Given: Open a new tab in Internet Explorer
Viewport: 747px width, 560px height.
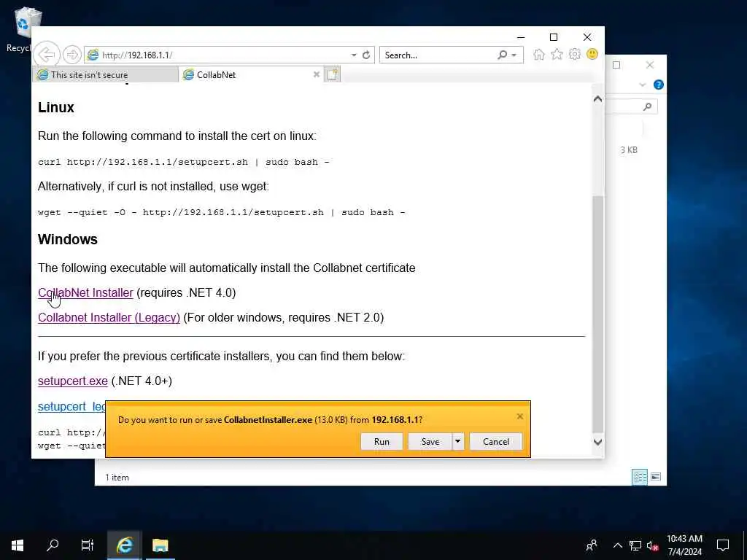Looking at the screenshot, I should tap(332, 74).
